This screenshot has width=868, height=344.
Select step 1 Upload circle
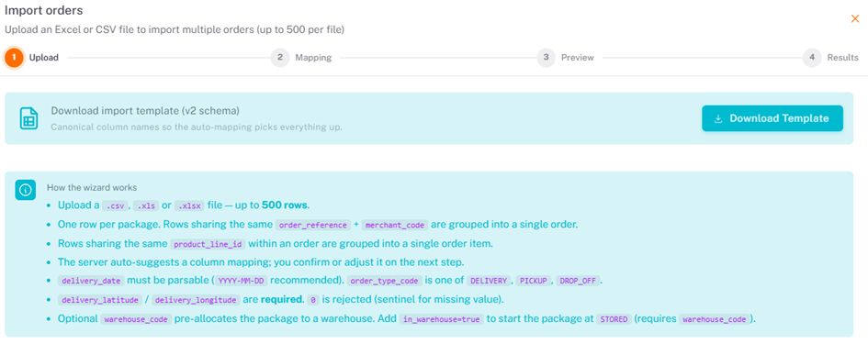coord(14,58)
